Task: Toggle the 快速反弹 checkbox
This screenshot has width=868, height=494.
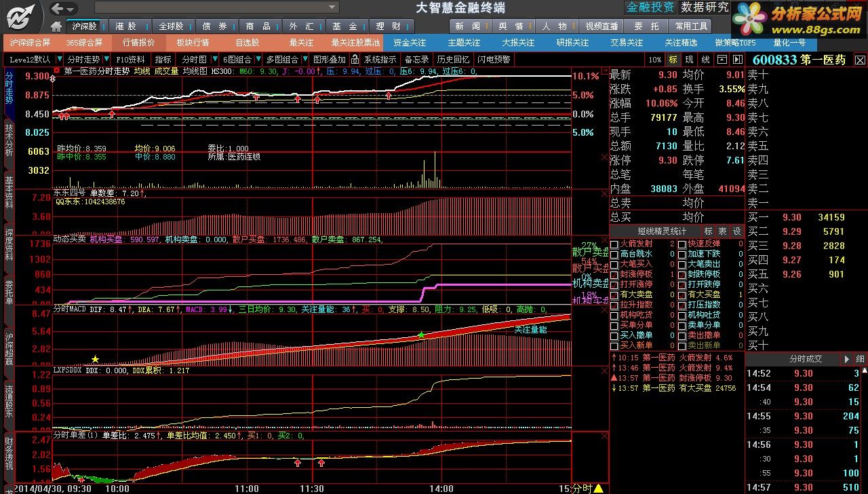Action: pos(682,244)
